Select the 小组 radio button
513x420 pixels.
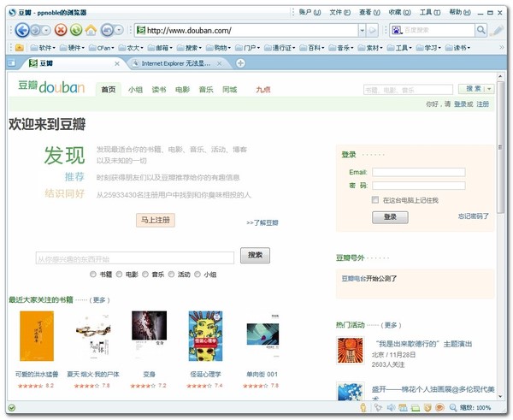coord(198,275)
